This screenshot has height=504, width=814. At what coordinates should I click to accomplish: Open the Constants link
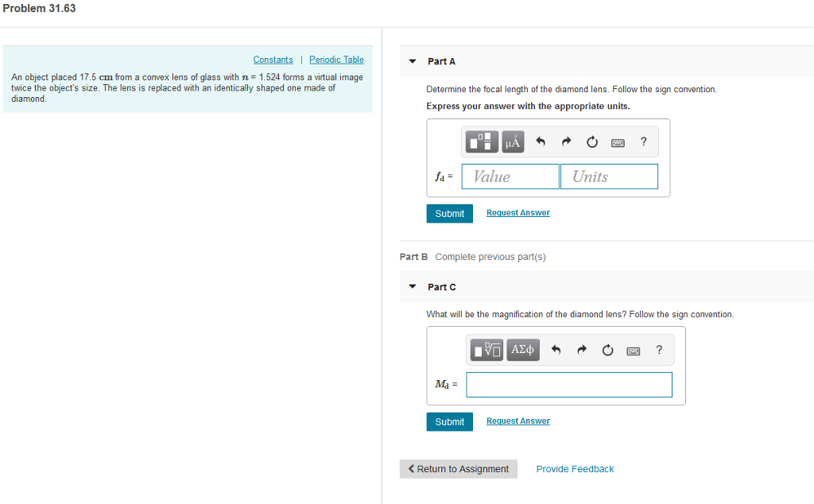[x=273, y=59]
